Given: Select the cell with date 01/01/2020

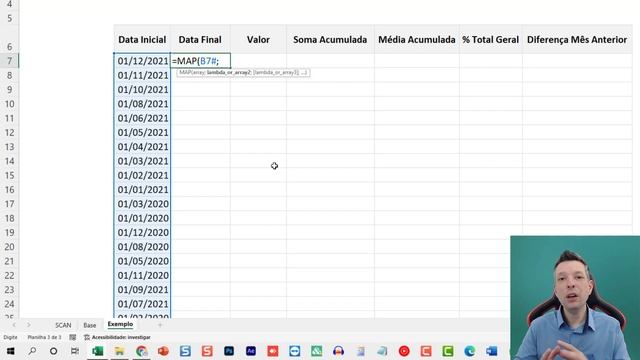Looking at the screenshot, I should click(x=142, y=218).
